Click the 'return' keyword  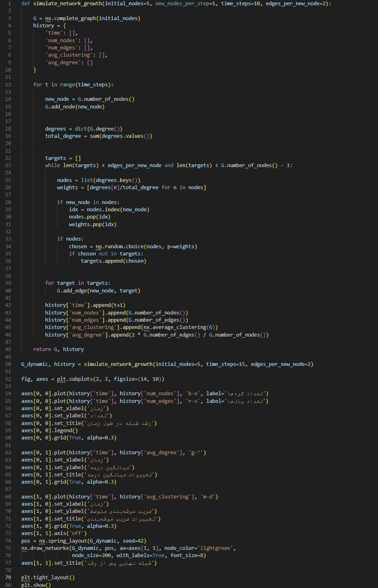42,349
